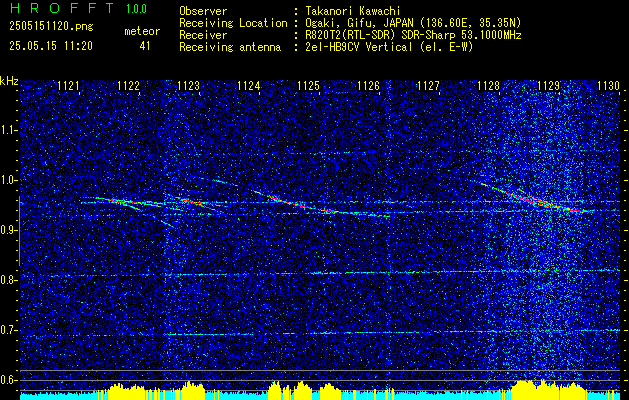Click time marker 1128

click(x=489, y=85)
